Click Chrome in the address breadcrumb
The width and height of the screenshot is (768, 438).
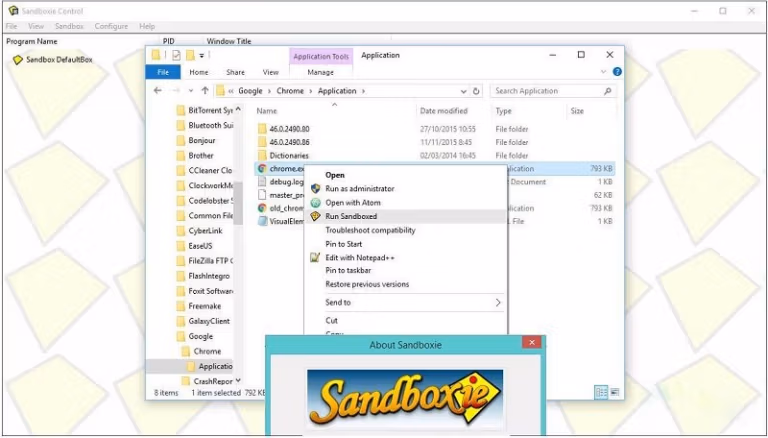click(290, 91)
